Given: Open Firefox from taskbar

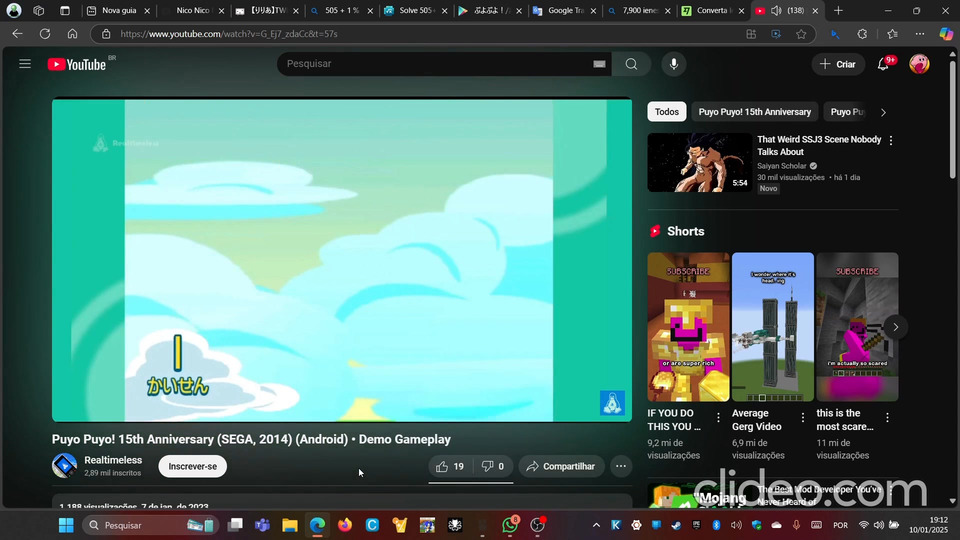Looking at the screenshot, I should 345,525.
